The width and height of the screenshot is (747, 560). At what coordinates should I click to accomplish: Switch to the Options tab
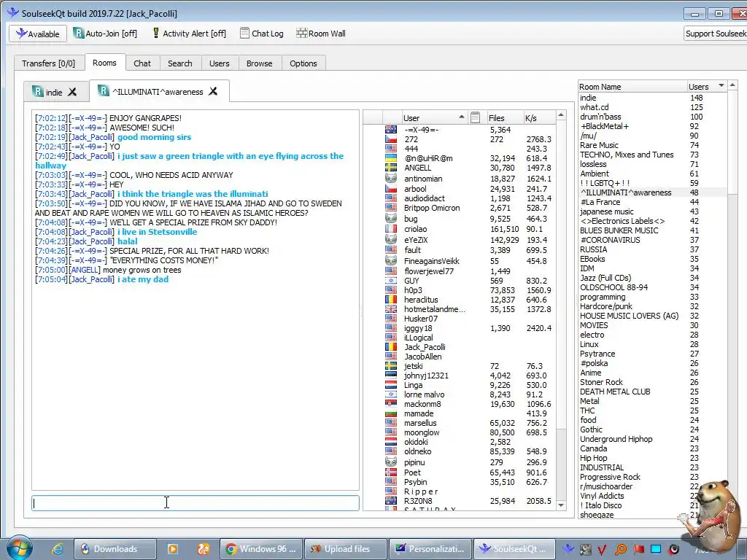click(303, 63)
